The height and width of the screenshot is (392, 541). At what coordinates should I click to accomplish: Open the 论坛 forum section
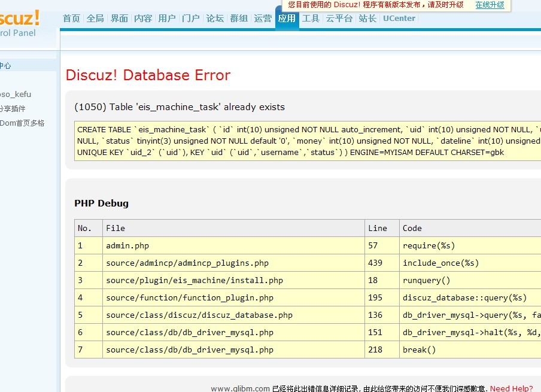tap(215, 18)
